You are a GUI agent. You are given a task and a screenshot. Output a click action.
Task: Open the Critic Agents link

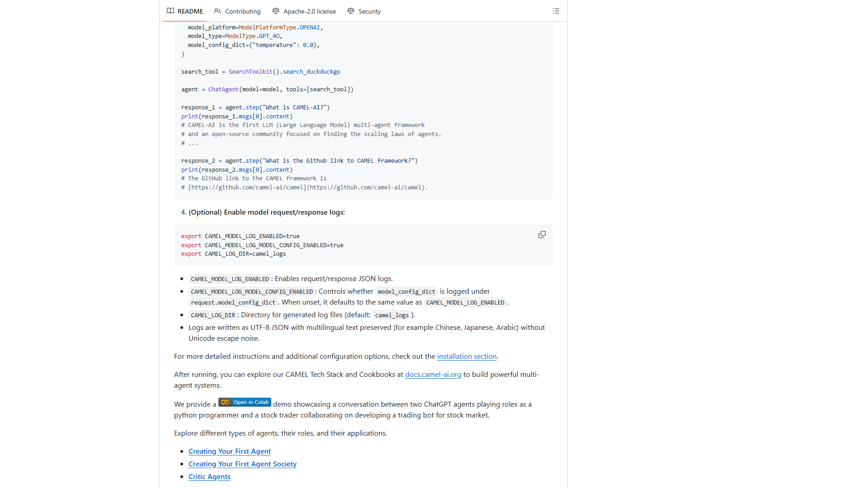209,477
